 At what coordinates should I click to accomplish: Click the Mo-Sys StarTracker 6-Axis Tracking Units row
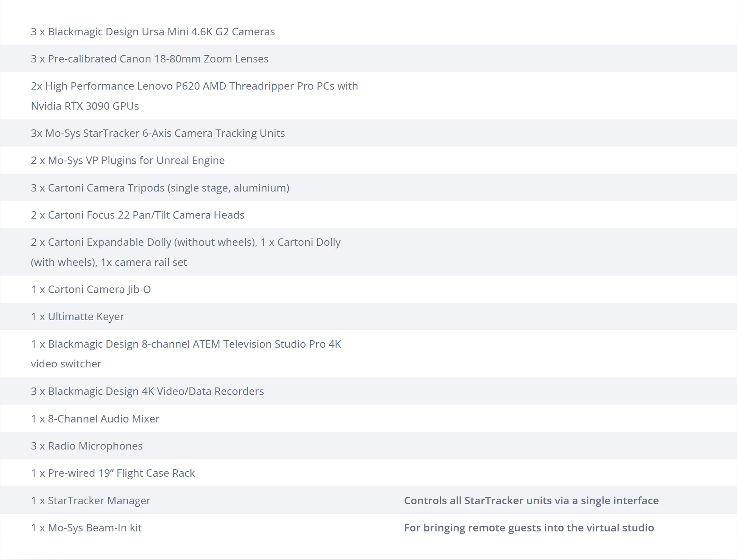tap(158, 133)
